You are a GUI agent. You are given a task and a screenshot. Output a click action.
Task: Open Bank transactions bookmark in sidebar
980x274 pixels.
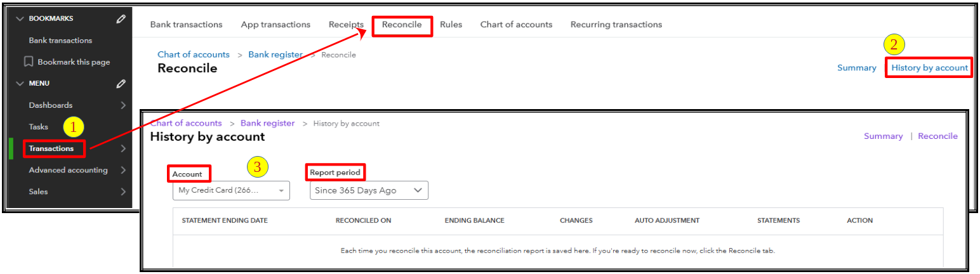[x=60, y=41]
